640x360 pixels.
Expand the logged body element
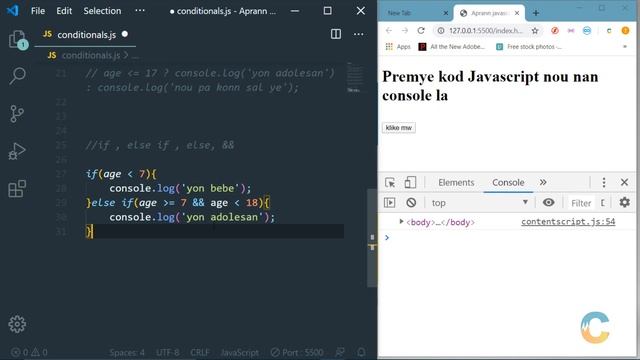(401, 222)
